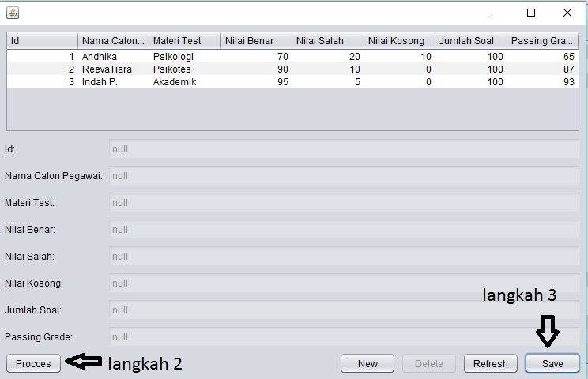Open the Java application icon in title bar

13,13
